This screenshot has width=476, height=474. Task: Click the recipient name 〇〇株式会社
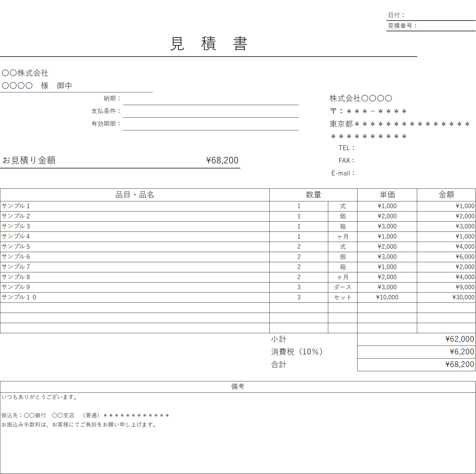(25, 73)
